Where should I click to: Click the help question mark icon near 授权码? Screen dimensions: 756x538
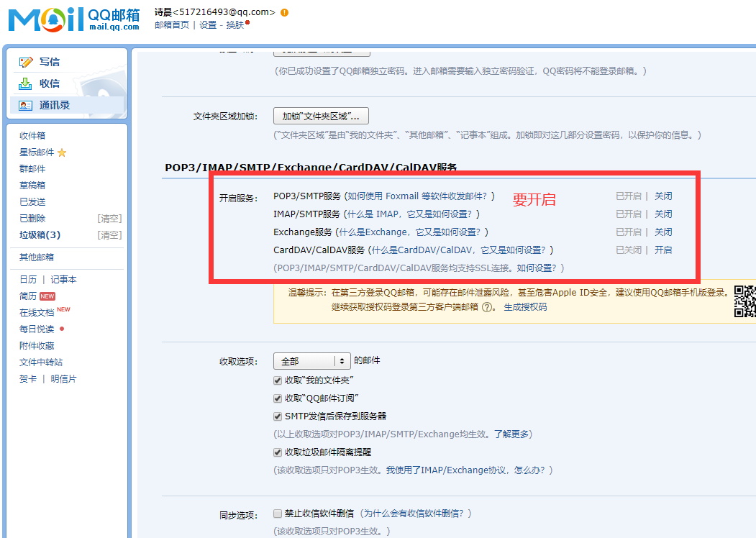tap(487, 307)
